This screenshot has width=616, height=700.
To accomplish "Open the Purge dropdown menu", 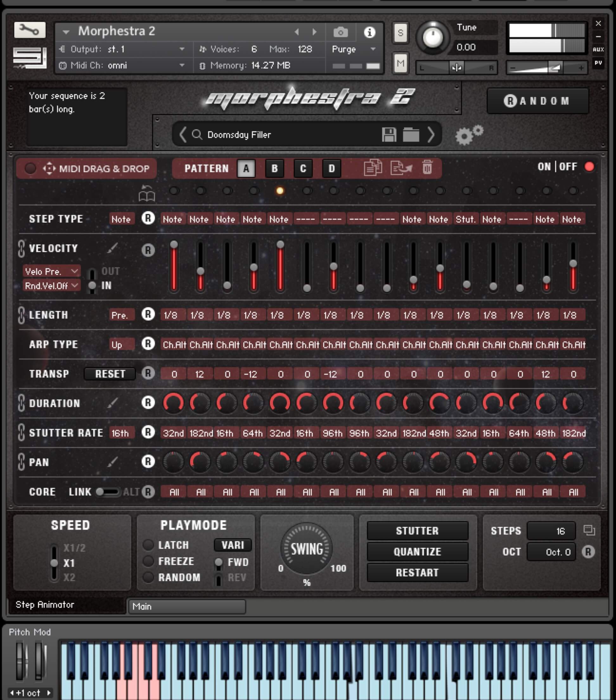I will 354,49.
